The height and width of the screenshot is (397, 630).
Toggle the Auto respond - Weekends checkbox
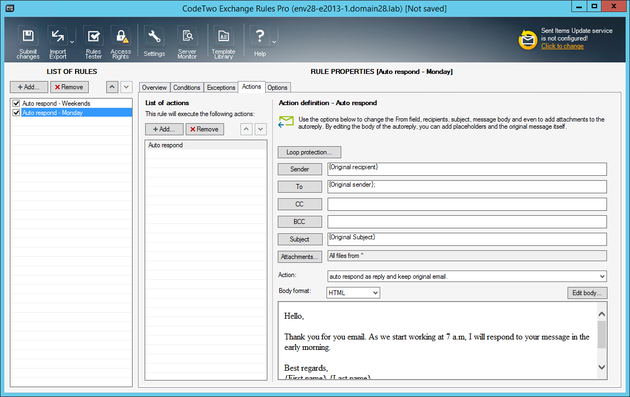point(16,103)
